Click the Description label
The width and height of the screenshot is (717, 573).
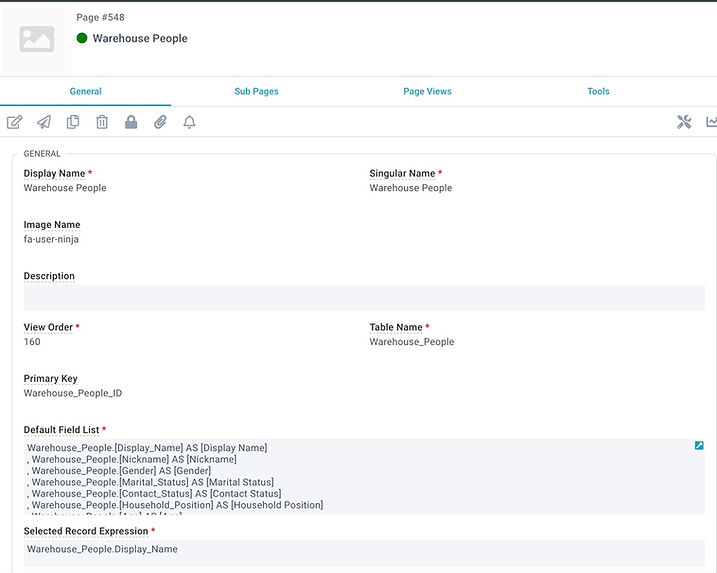tap(49, 276)
